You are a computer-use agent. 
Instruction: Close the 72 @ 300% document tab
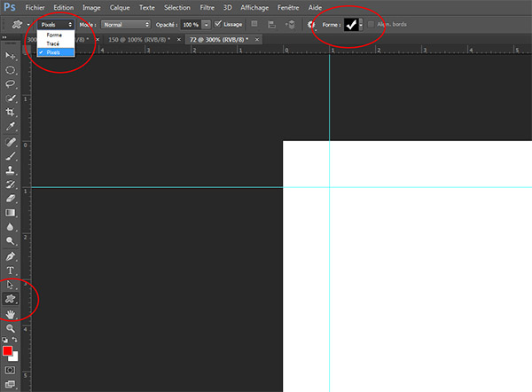[x=257, y=40]
